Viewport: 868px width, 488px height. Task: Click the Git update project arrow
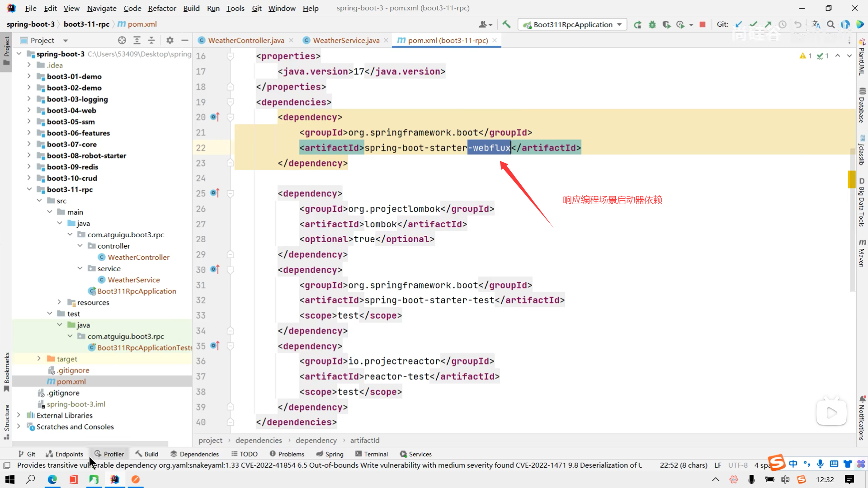(739, 24)
